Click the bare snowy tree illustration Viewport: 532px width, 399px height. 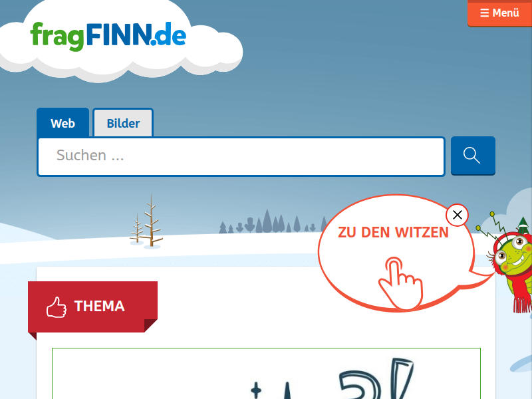pos(146,221)
